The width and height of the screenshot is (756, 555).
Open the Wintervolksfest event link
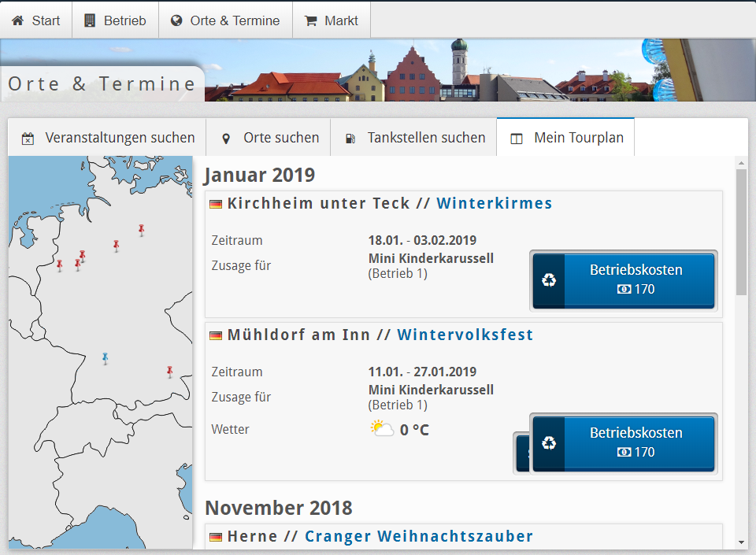click(465, 335)
